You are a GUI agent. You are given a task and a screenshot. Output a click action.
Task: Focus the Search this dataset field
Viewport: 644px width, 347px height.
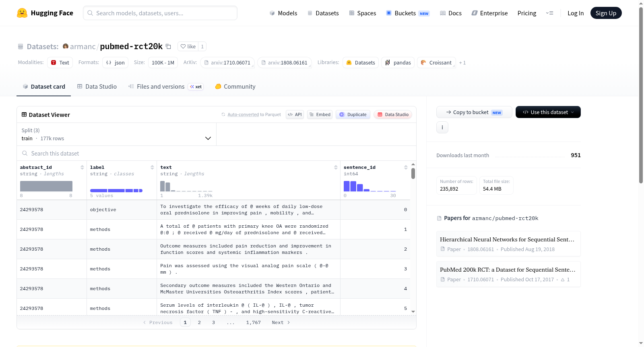(x=217, y=153)
